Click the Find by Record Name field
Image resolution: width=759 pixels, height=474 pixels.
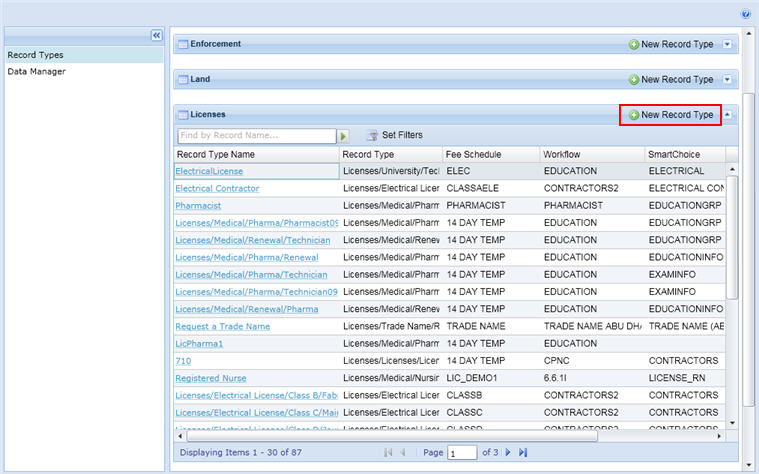[x=255, y=135]
